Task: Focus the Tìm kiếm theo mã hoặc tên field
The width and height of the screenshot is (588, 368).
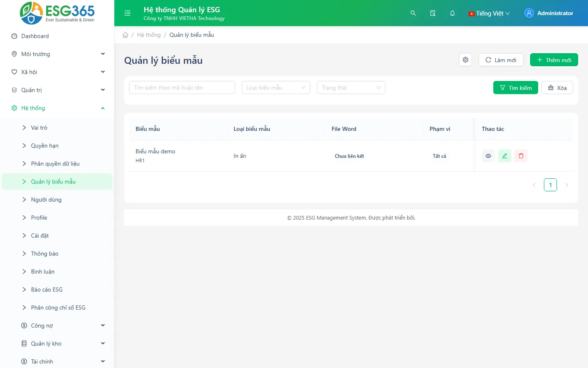Action: coord(182,88)
